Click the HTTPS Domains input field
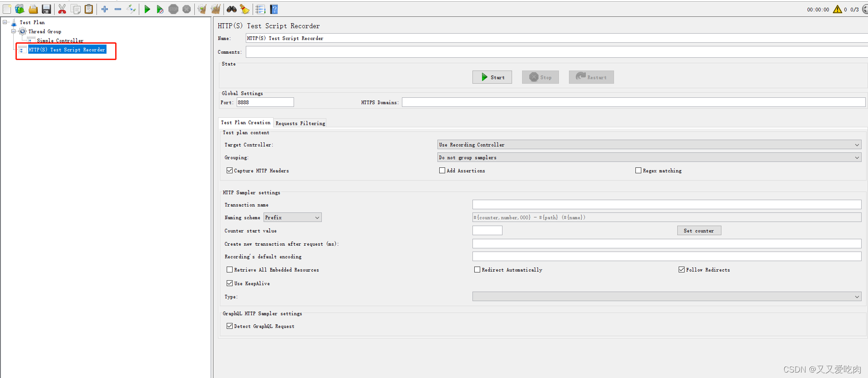 [x=634, y=102]
